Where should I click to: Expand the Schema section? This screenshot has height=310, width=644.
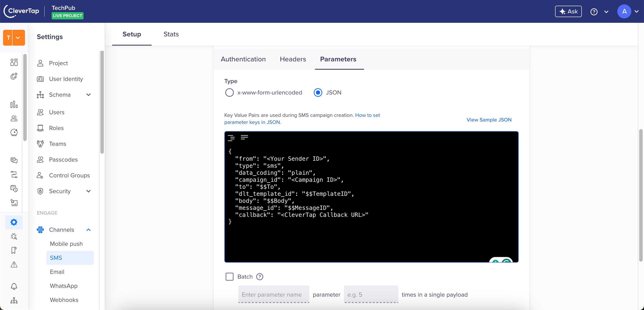(88, 95)
